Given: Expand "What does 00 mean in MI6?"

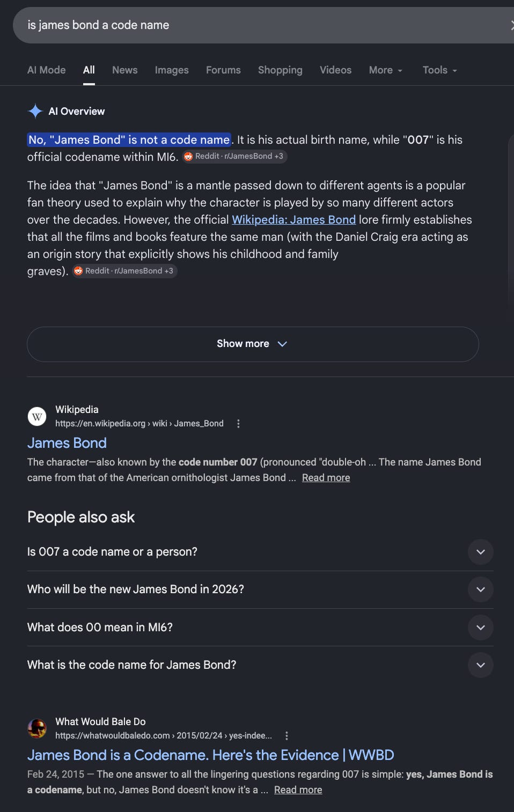Looking at the screenshot, I should (260, 628).
